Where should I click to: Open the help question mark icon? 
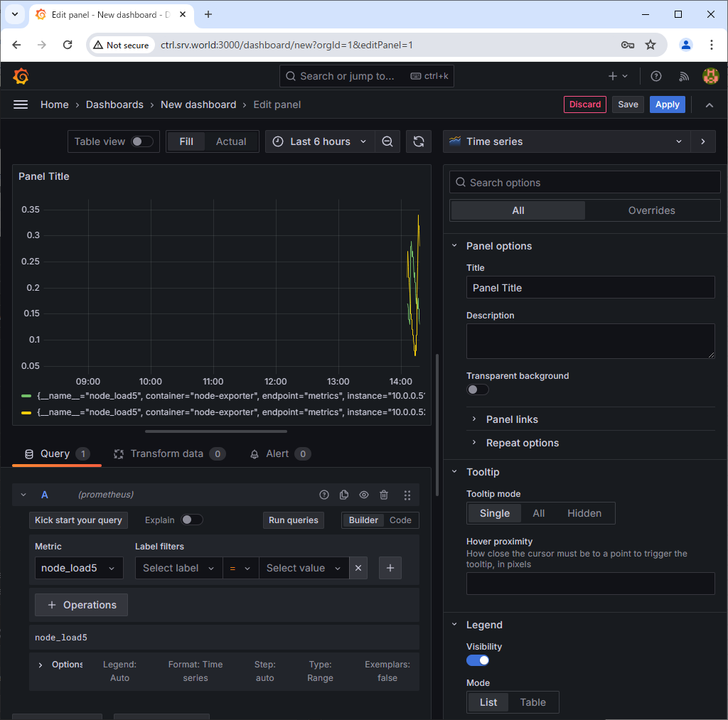(656, 76)
